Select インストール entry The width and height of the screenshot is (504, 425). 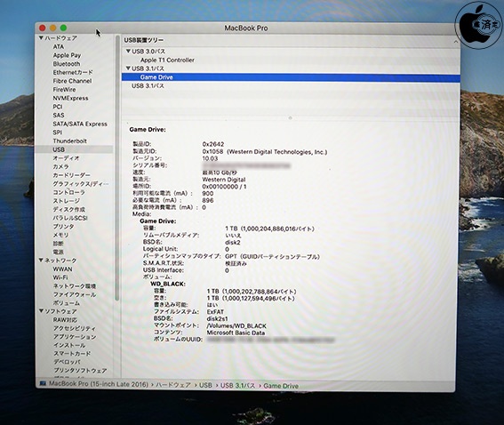(69, 345)
